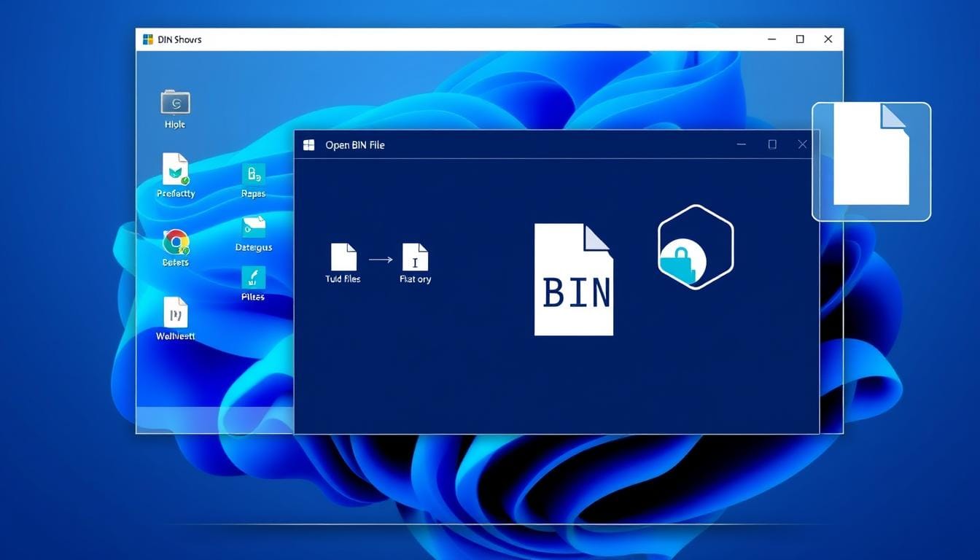Click the Tuid Files document icon
The height and width of the screenshot is (560, 980).
click(342, 257)
